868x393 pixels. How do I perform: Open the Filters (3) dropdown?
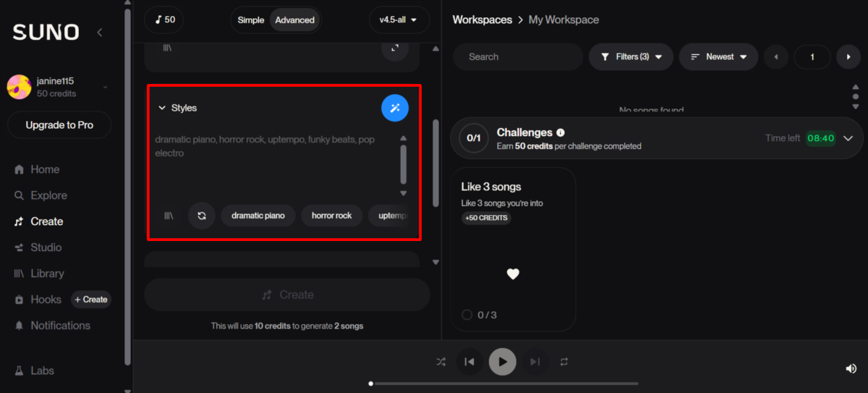click(x=631, y=56)
